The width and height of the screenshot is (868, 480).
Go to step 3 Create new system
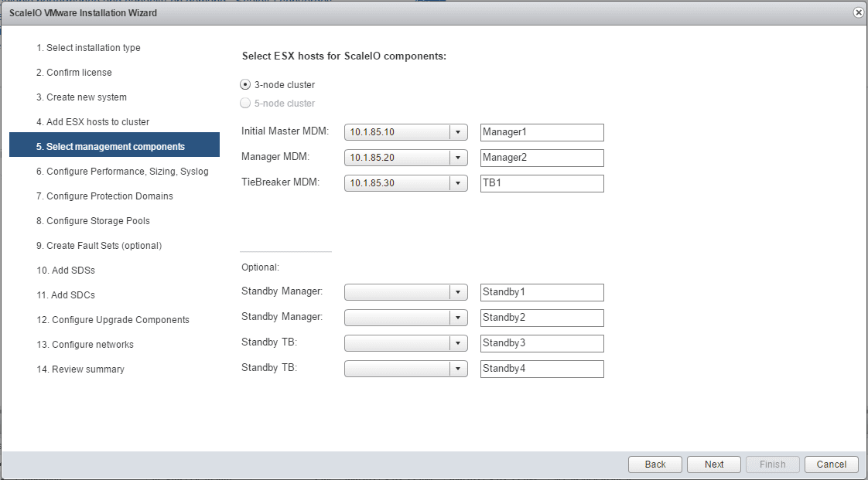81,97
